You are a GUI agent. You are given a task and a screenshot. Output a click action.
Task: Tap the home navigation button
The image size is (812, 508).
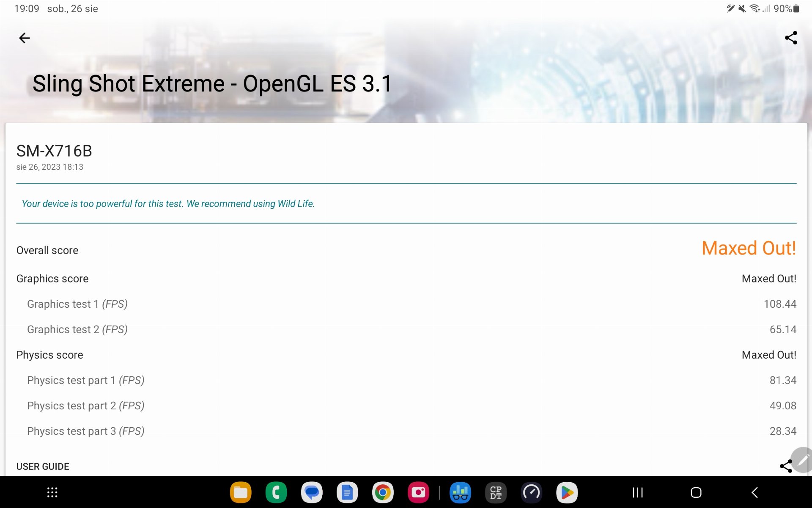[696, 492]
